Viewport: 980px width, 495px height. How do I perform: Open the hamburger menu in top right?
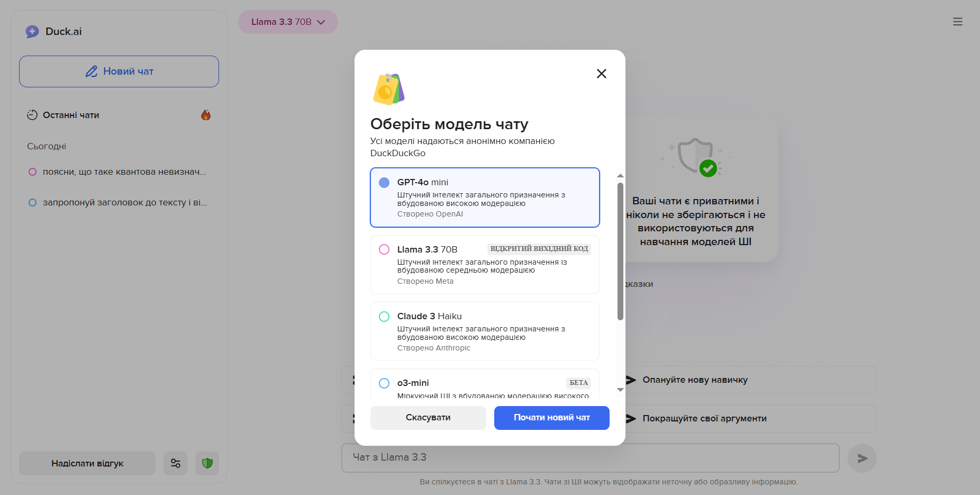tap(957, 22)
